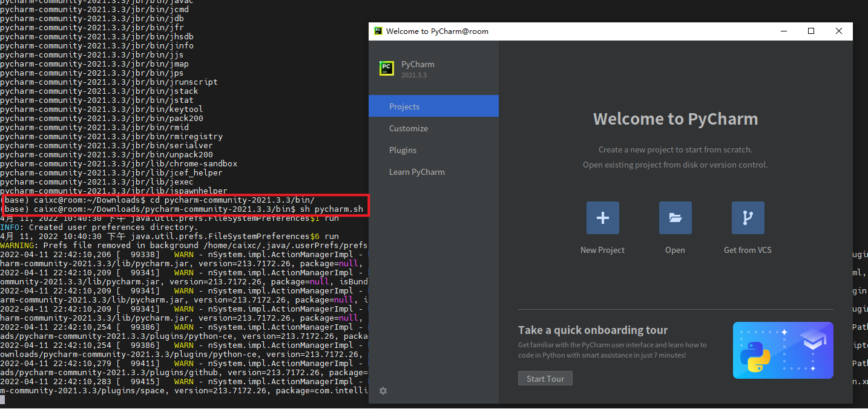The height and width of the screenshot is (409, 868).
Task: Click the New Project plus icon
Action: click(x=602, y=218)
